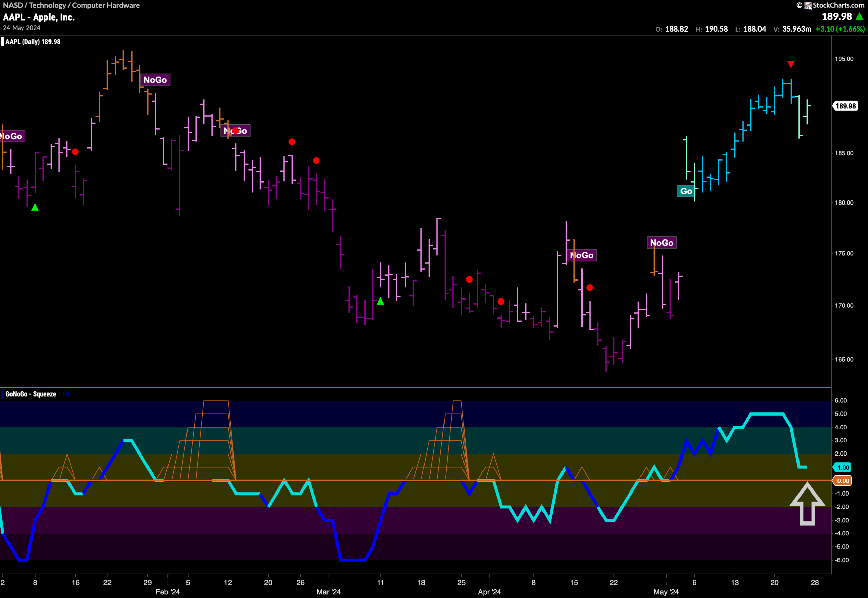Screen dimensions: 868x598
Task: Click the Feb '24 date axis label
Action: click(x=168, y=592)
